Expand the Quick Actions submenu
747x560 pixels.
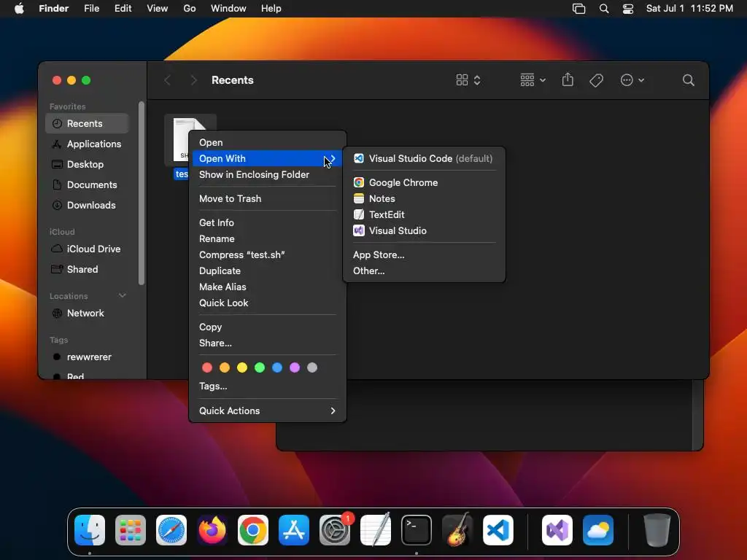(267, 411)
